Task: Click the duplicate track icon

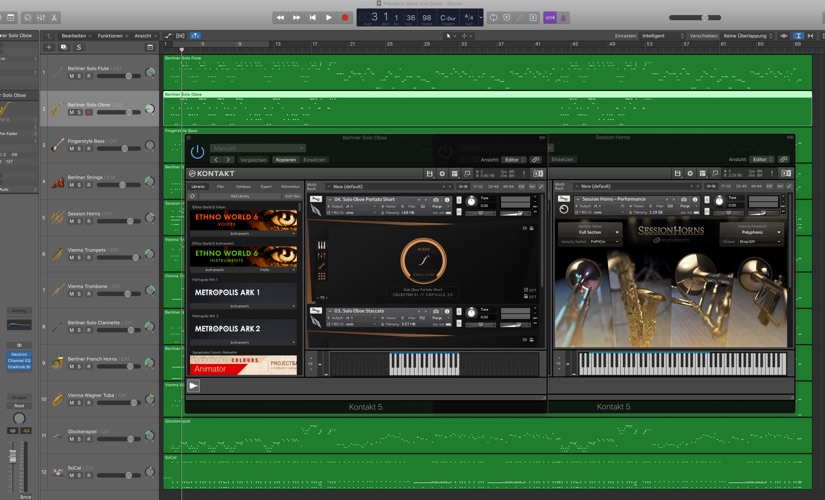Action: click(64, 47)
